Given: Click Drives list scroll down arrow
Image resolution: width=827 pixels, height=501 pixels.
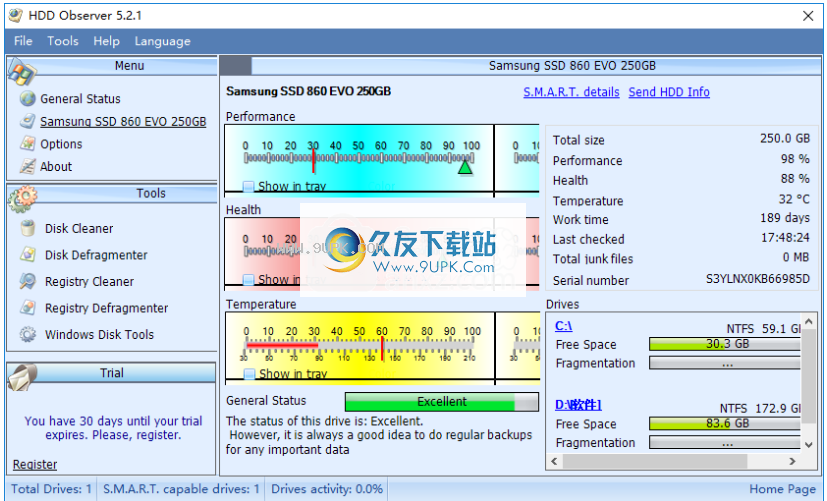Looking at the screenshot, I should (x=808, y=445).
